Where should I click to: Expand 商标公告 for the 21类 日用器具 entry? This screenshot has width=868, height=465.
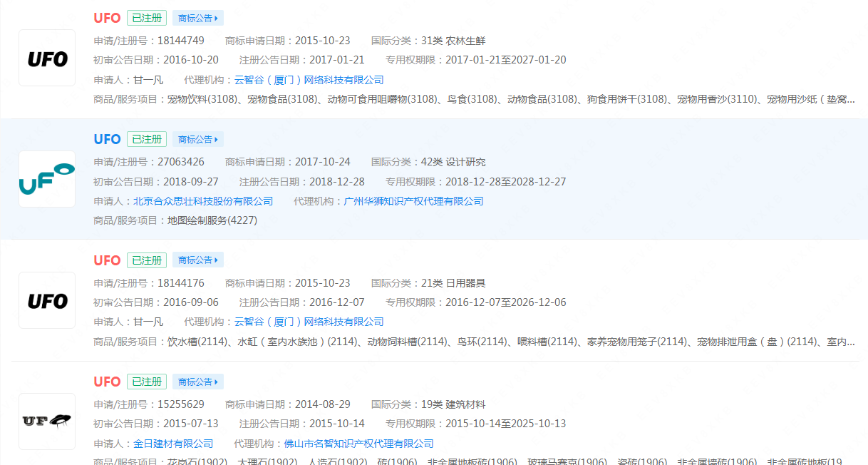(198, 260)
